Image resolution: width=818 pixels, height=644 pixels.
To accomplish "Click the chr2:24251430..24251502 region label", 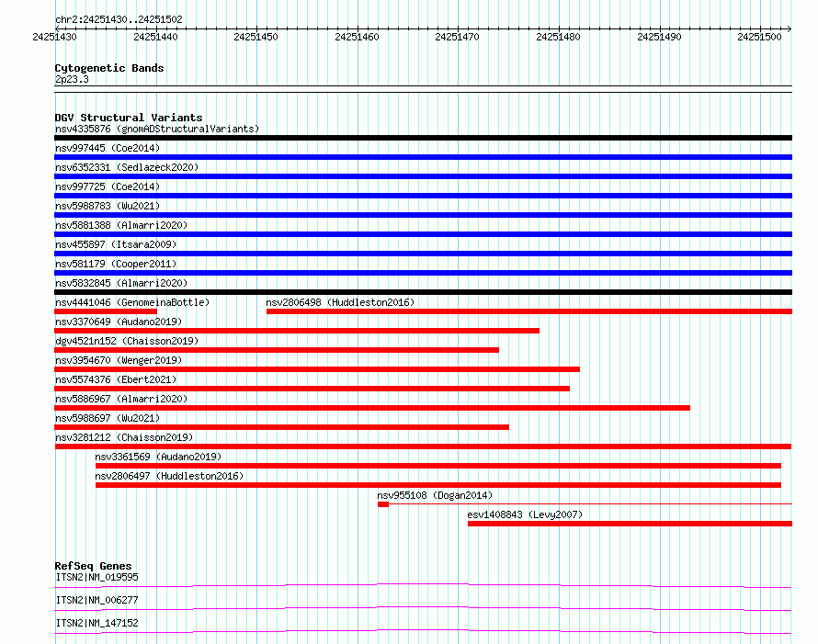I will pos(119,19).
